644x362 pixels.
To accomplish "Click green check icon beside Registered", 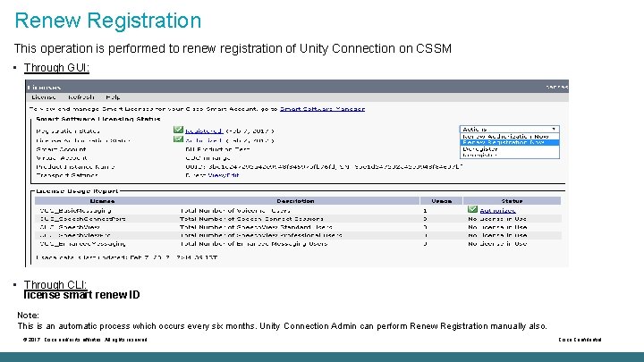I will pos(178,130).
